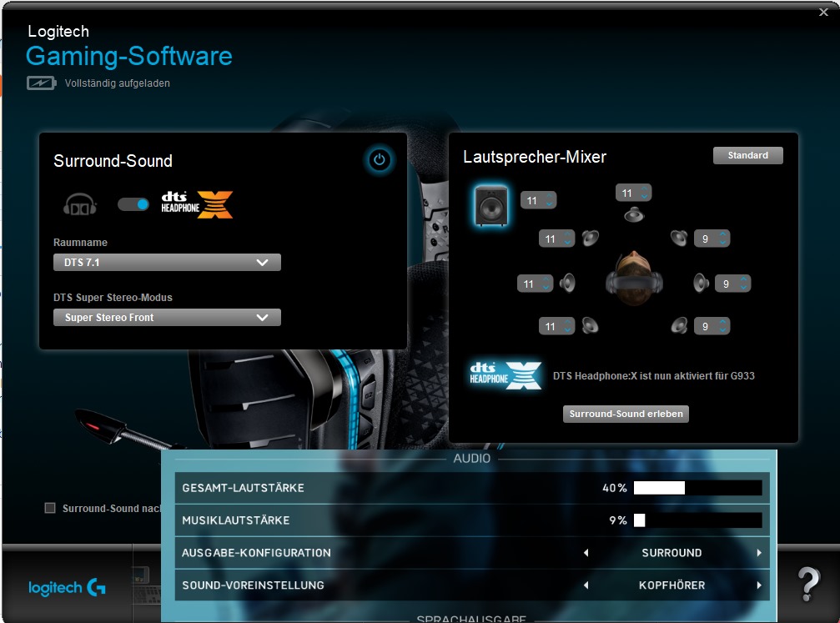Open help with the question mark icon
This screenshot has width=840, height=623.
[x=808, y=585]
